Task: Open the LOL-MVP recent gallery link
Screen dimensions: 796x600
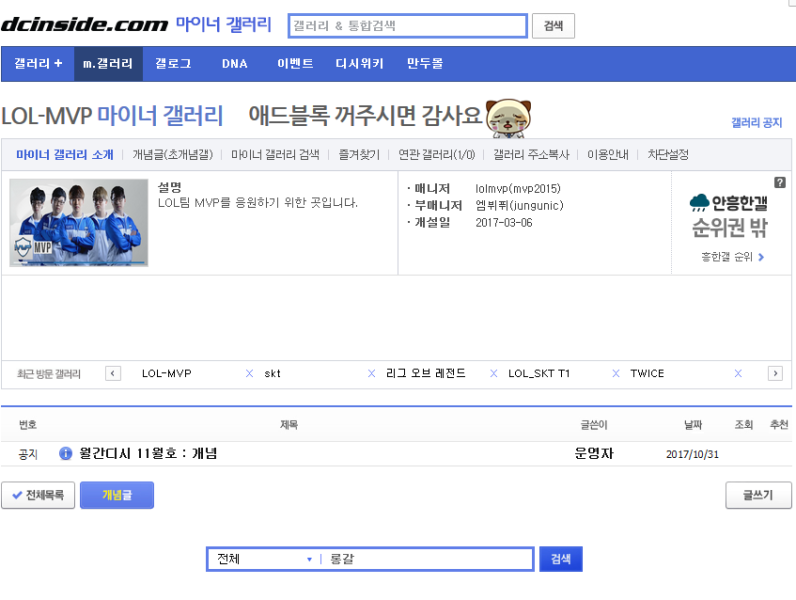Action: coord(167,374)
